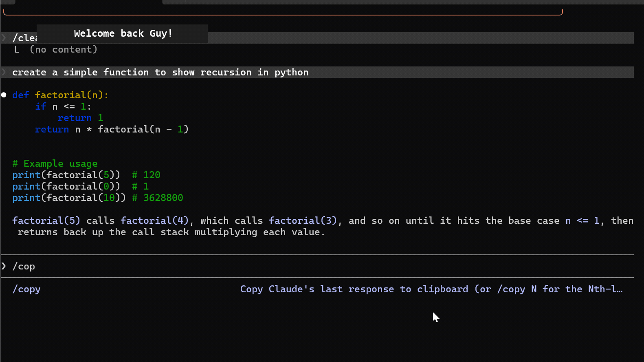Image resolution: width=644 pixels, height=362 pixels.
Task: Click the def factorial(n): code line
Action: 60,95
